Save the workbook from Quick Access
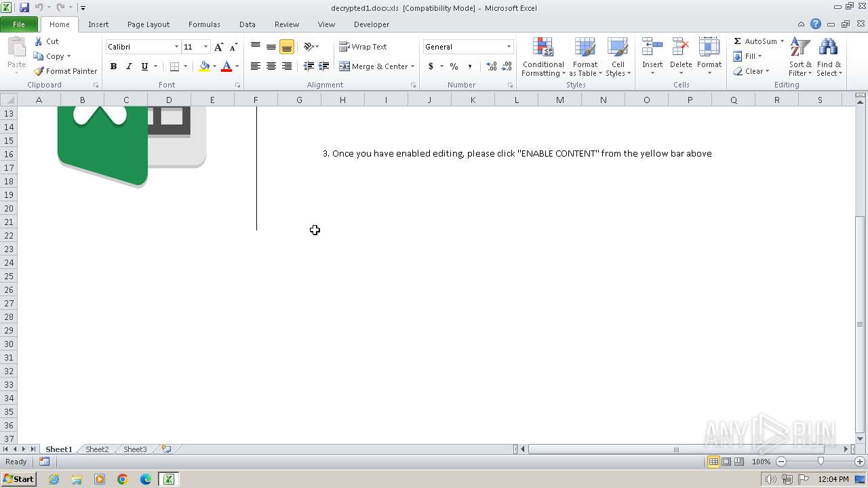This screenshot has width=868, height=488. (x=24, y=7)
